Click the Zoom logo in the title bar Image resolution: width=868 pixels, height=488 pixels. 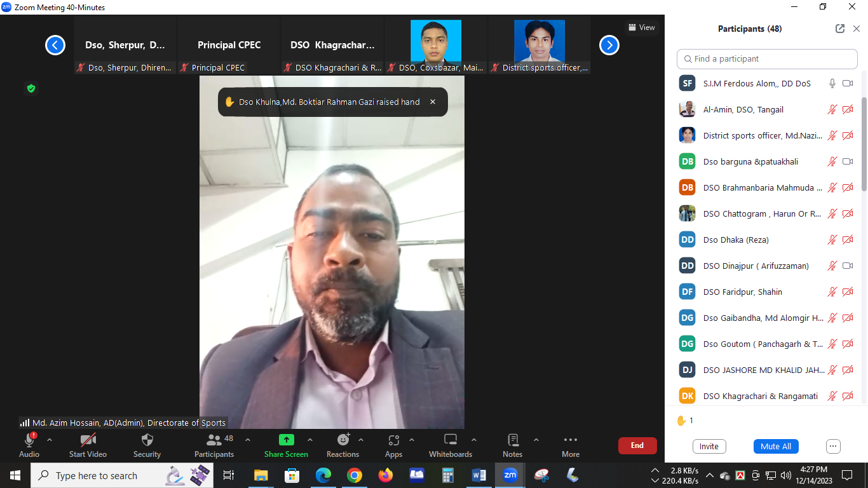6,7
